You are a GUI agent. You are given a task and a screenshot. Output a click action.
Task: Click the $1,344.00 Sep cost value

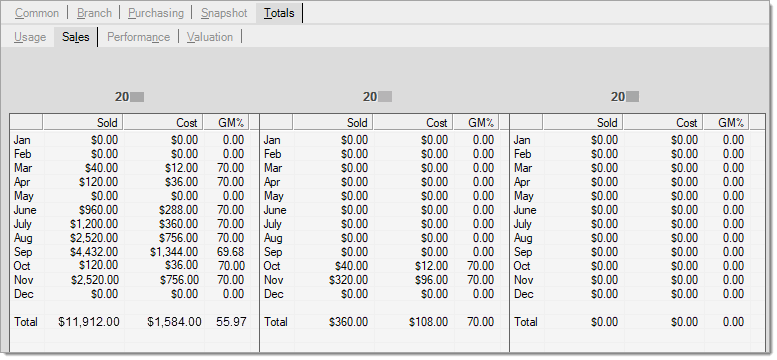(x=174, y=252)
